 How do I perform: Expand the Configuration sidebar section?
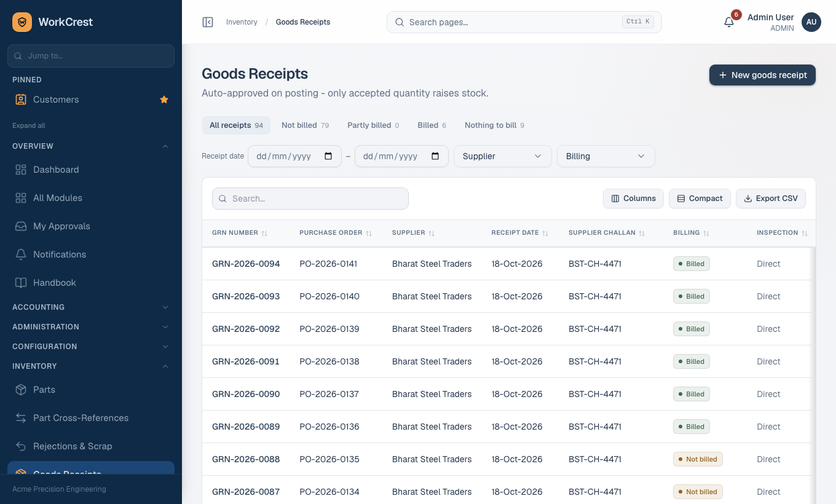click(91, 347)
